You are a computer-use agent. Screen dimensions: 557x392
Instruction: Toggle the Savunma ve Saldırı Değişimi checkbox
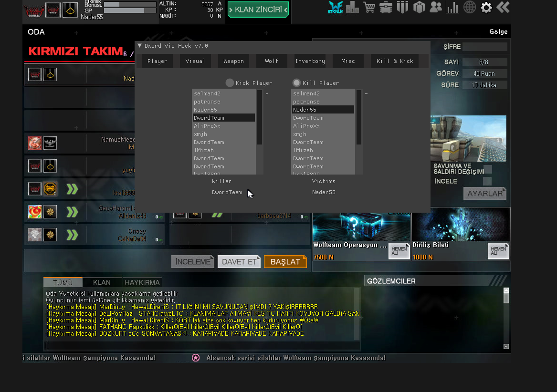488,169
